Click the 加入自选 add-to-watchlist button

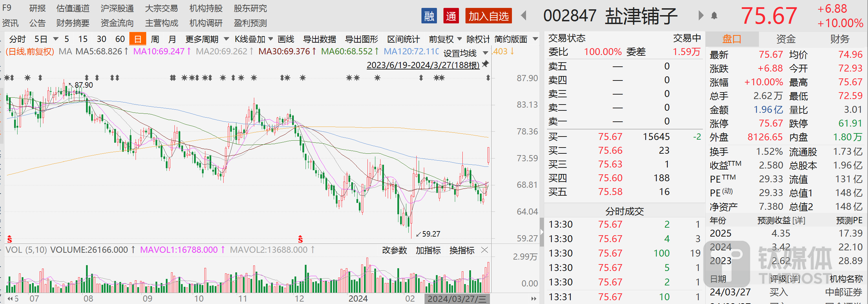(x=489, y=16)
